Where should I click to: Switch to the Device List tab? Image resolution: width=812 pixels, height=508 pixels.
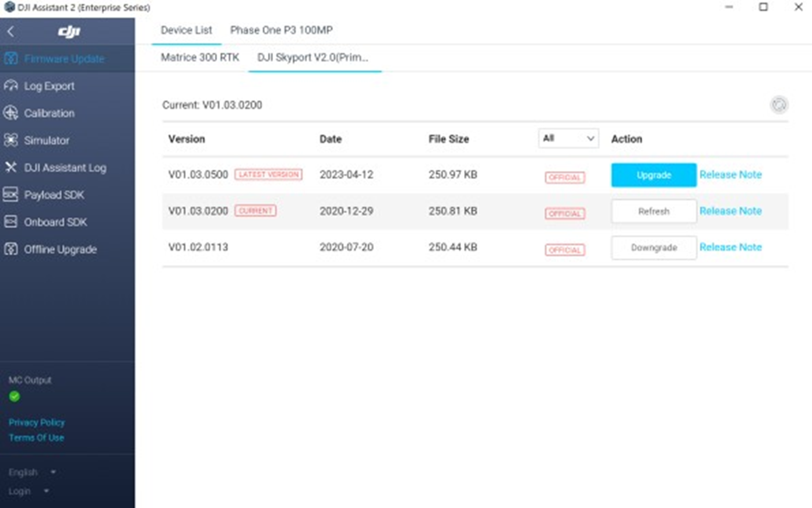coord(187,30)
